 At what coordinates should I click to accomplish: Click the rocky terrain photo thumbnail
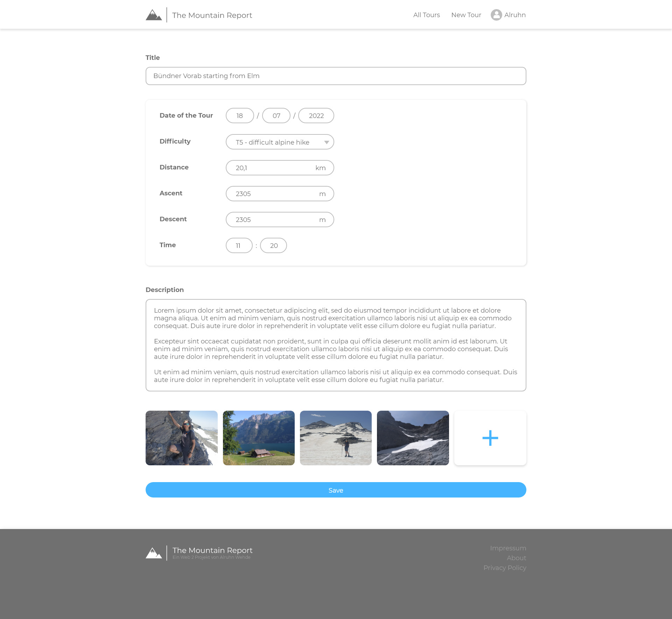click(413, 437)
